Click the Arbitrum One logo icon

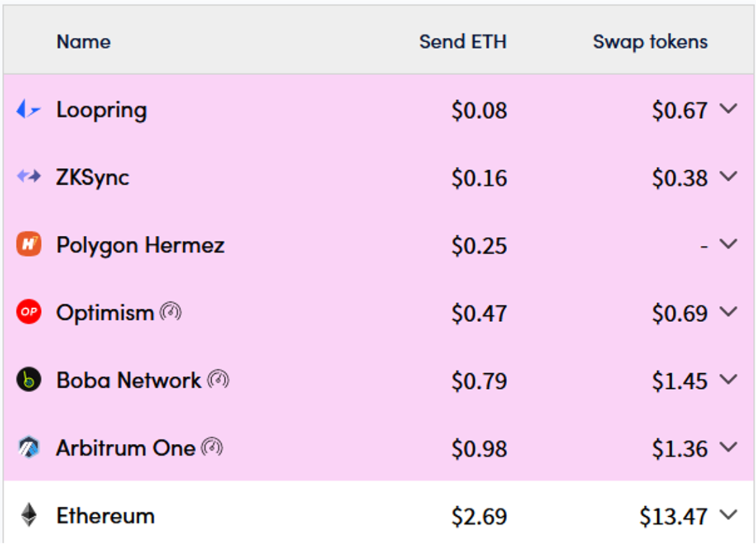tap(28, 448)
